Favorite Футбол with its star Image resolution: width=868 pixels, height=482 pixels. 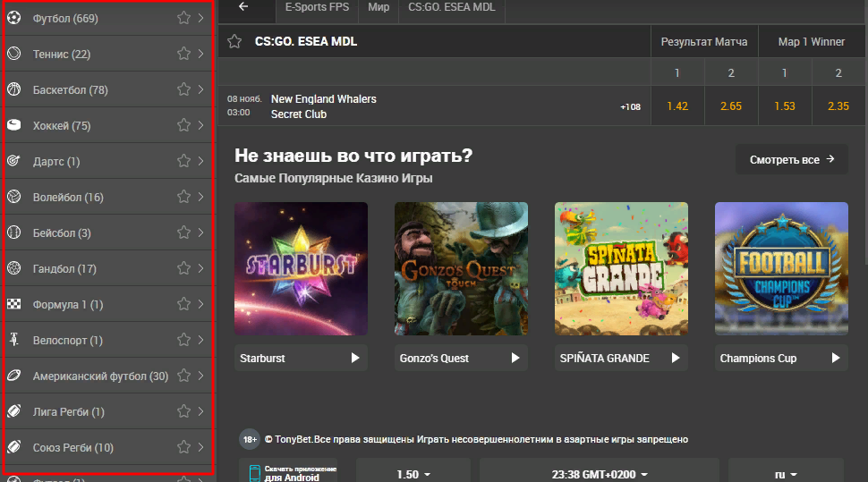tap(183, 18)
